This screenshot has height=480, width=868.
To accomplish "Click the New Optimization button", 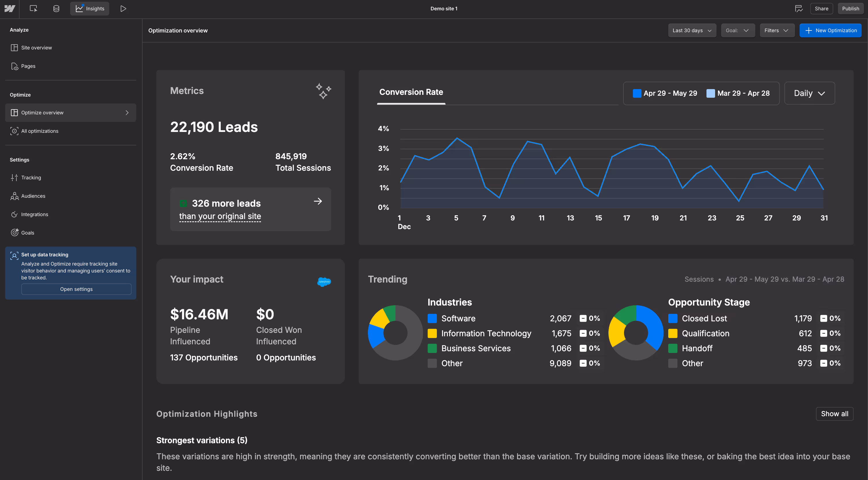I will 830,30.
